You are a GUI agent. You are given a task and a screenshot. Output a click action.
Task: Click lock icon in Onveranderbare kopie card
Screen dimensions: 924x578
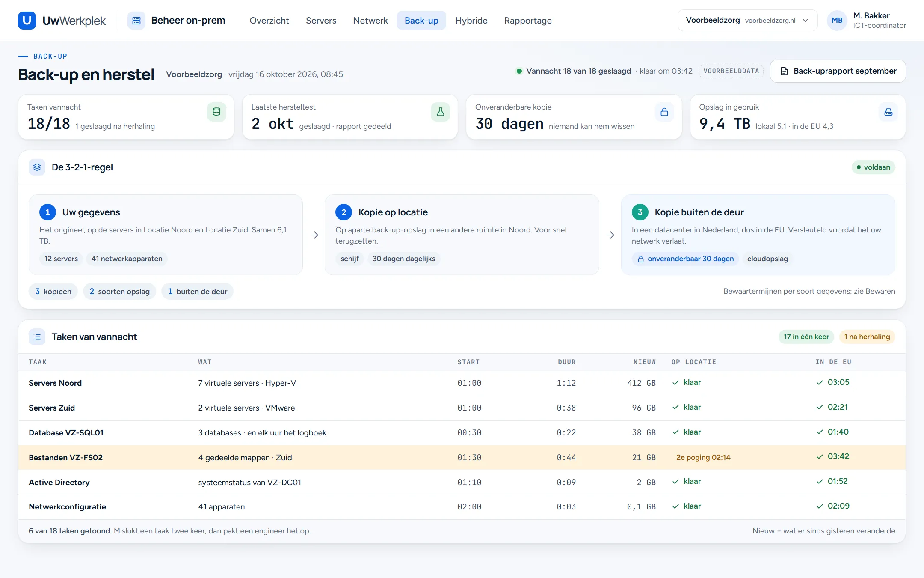[664, 112]
